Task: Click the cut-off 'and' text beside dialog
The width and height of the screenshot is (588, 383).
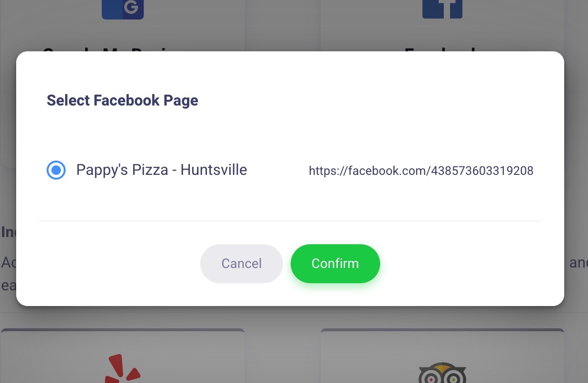Action: 578,263
